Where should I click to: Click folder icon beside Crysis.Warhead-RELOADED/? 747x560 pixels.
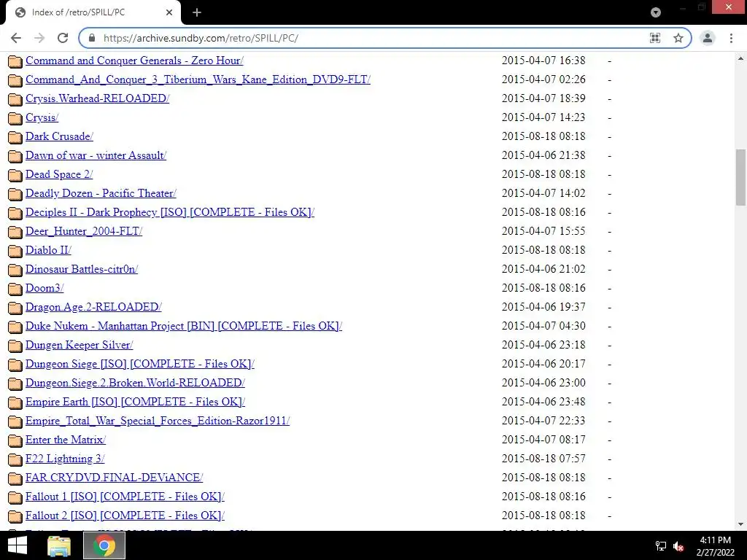pos(15,99)
